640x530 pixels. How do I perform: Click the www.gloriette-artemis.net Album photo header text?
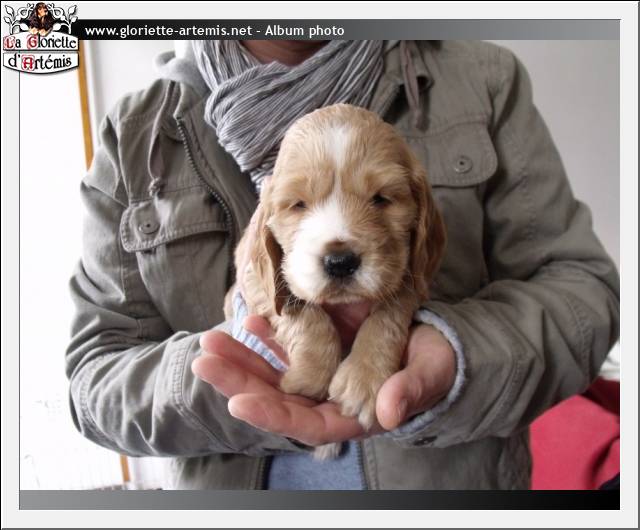pos(215,31)
